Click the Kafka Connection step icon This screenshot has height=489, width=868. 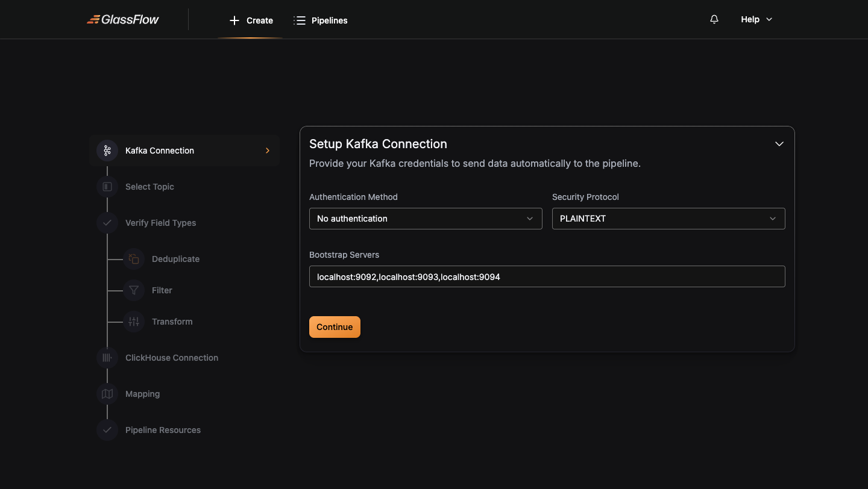point(107,151)
